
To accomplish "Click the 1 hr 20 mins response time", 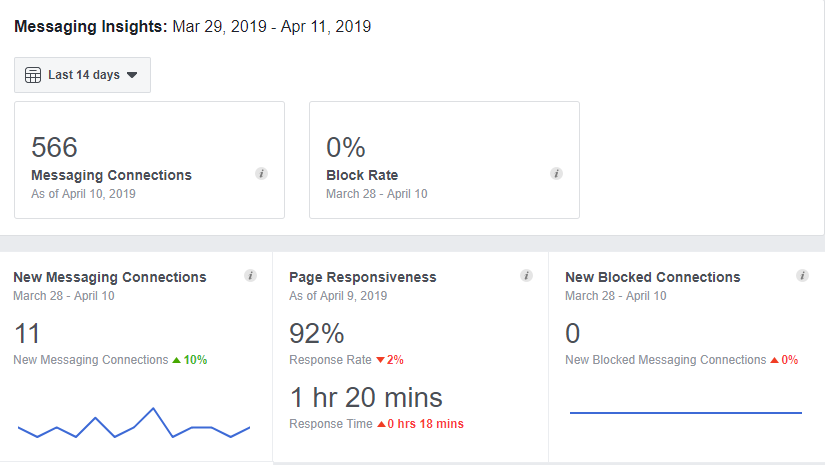I will point(366,398).
